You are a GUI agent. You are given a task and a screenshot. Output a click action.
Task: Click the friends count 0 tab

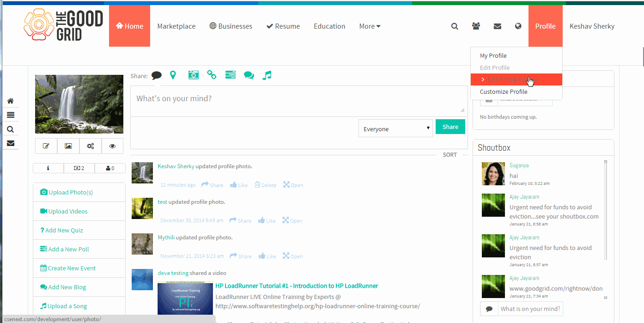(x=110, y=168)
